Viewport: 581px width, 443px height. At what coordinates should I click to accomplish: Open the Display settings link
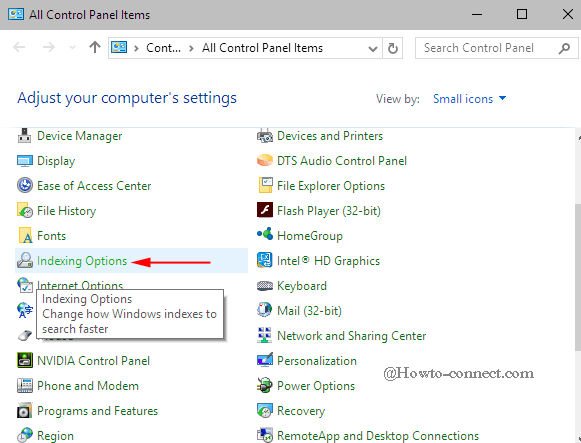(x=56, y=161)
